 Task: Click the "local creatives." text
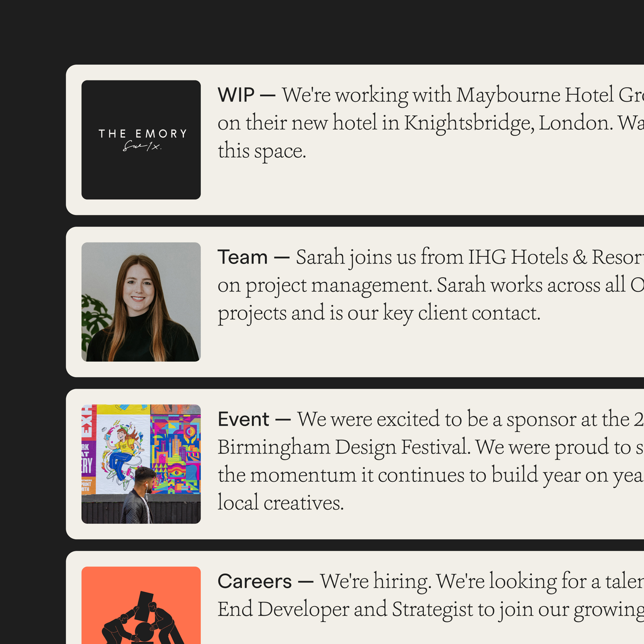tap(280, 503)
